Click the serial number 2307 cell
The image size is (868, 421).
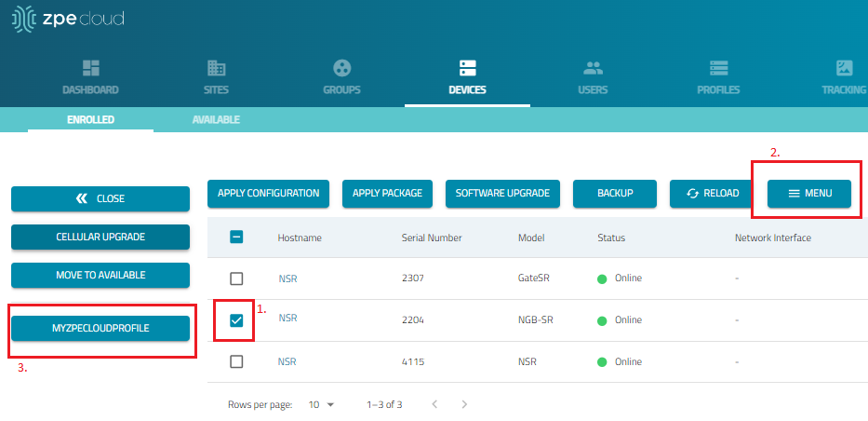coord(412,278)
